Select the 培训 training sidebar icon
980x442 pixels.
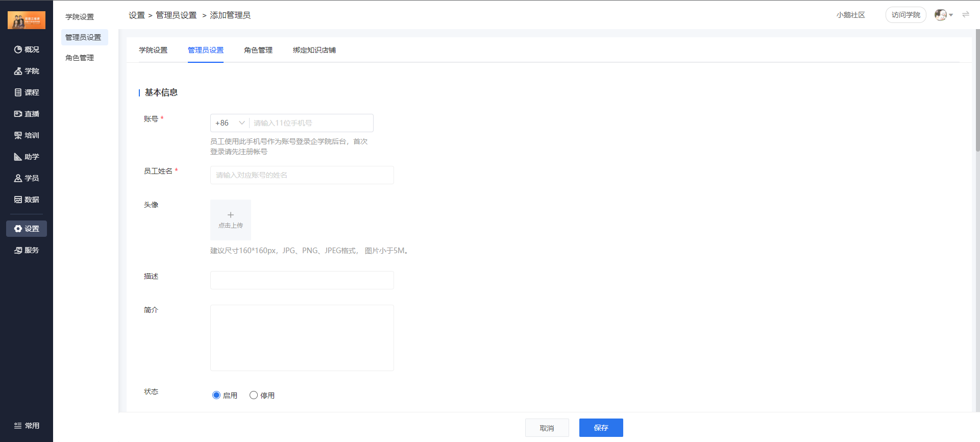tap(18, 135)
